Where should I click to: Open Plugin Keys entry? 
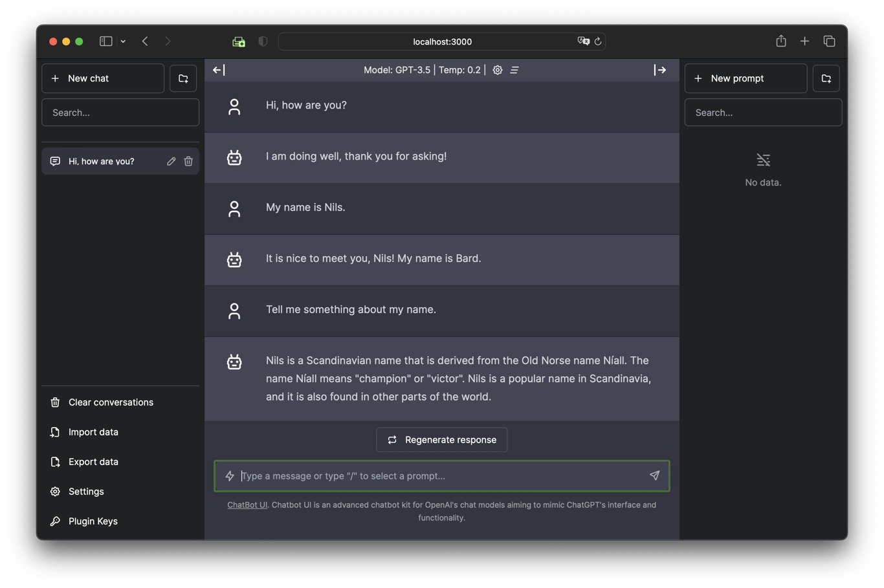pos(120,521)
